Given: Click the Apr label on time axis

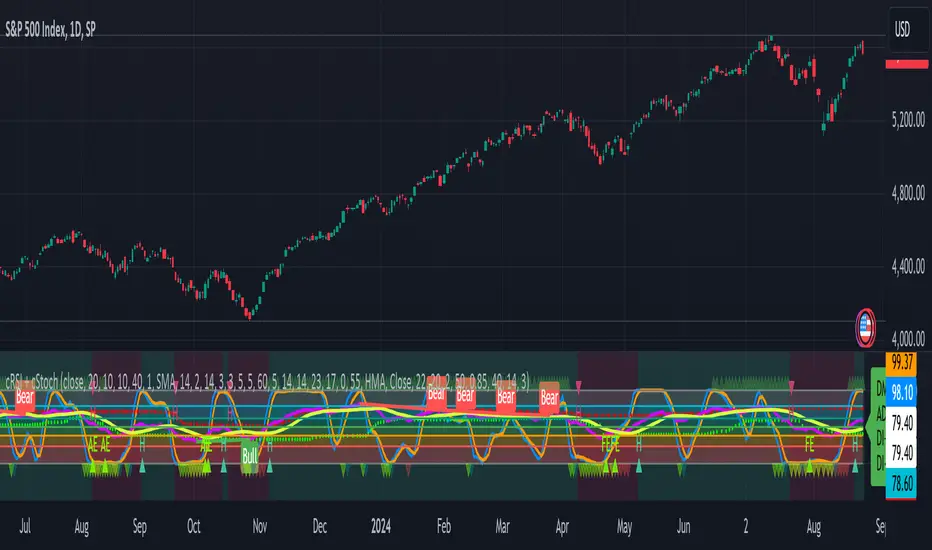Looking at the screenshot, I should [562, 527].
